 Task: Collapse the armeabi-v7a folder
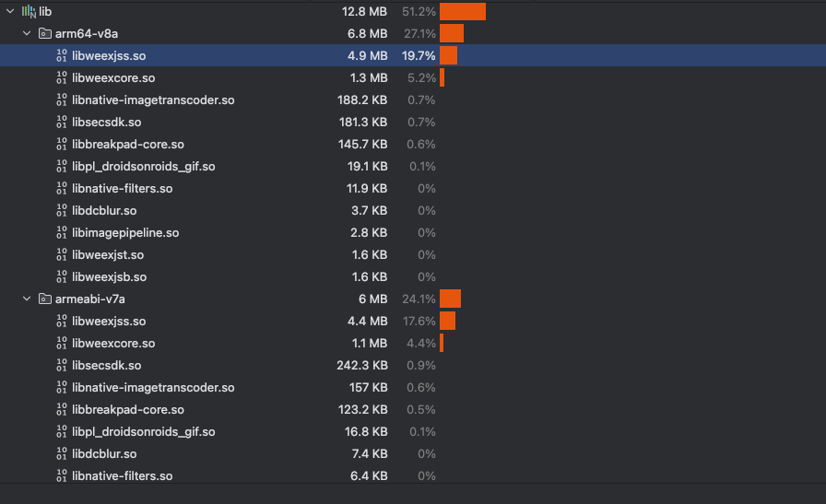(27, 299)
